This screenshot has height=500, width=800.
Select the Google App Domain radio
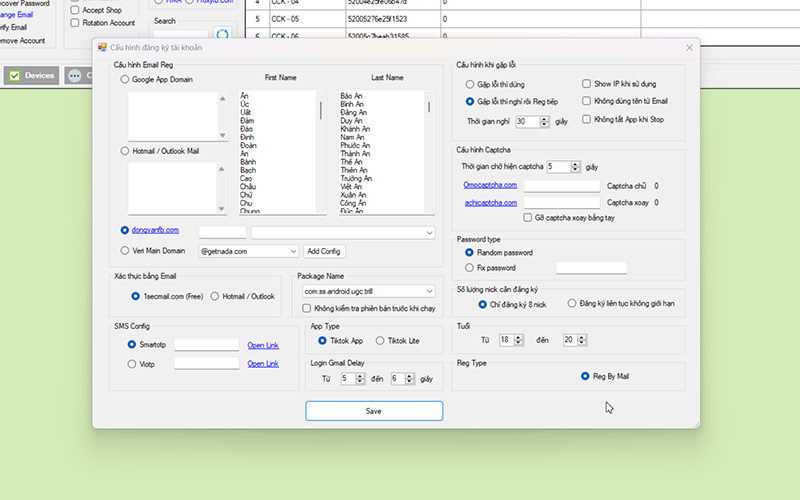coord(124,80)
